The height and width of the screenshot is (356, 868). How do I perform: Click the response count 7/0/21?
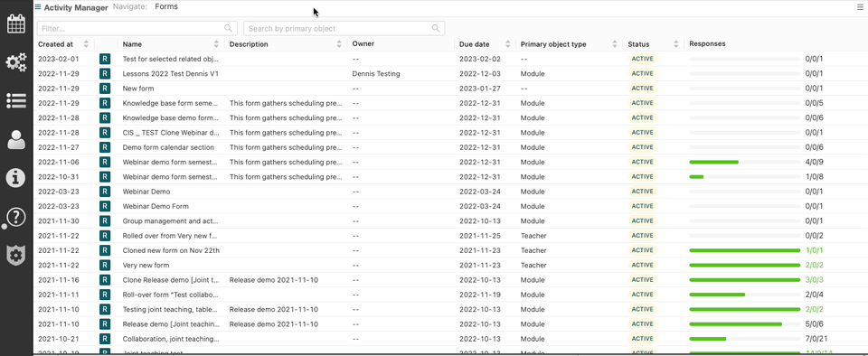816,339
